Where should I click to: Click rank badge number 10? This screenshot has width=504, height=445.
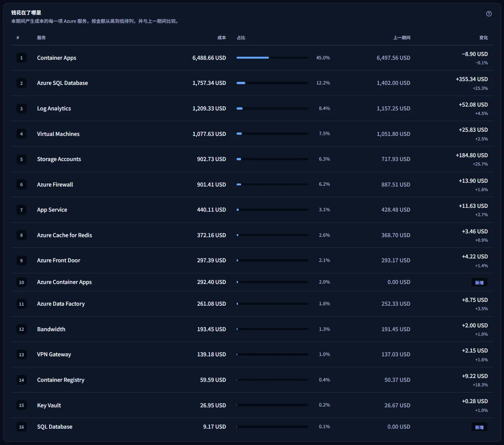click(x=21, y=282)
